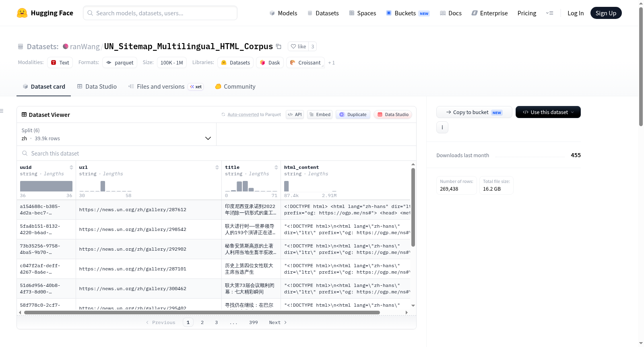Show the additional +1 libraries

coord(331,62)
